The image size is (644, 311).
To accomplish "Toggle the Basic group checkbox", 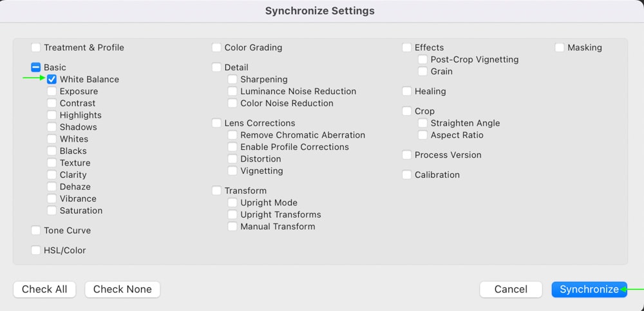I will point(36,67).
